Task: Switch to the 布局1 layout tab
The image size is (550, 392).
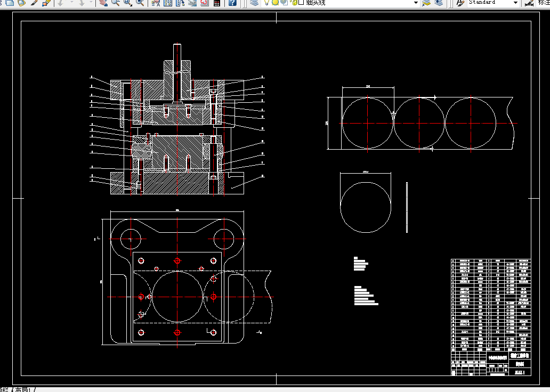Action: pyautogui.click(x=23, y=389)
